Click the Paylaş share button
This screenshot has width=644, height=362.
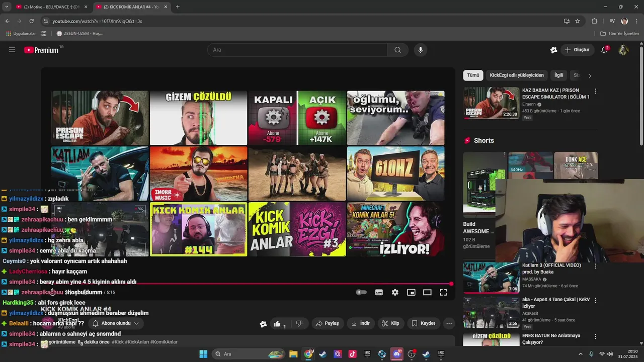tap(327, 323)
